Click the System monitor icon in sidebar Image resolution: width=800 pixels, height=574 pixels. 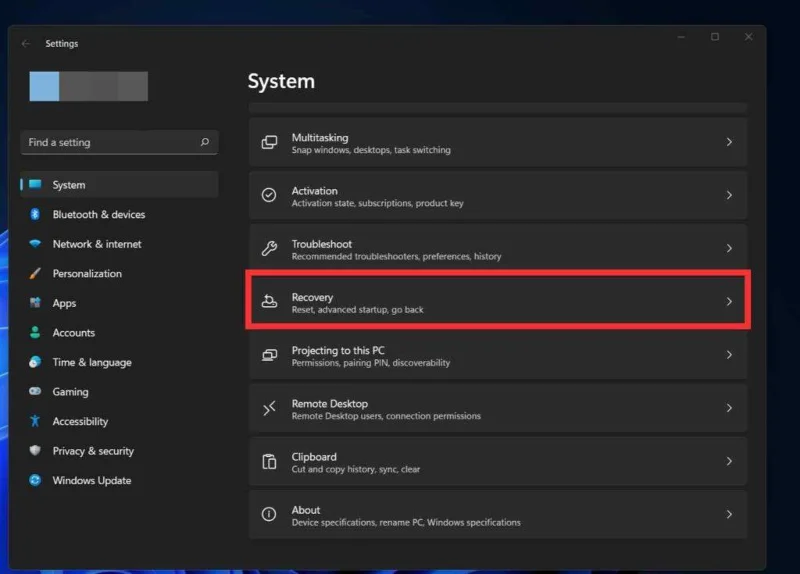[x=35, y=185]
